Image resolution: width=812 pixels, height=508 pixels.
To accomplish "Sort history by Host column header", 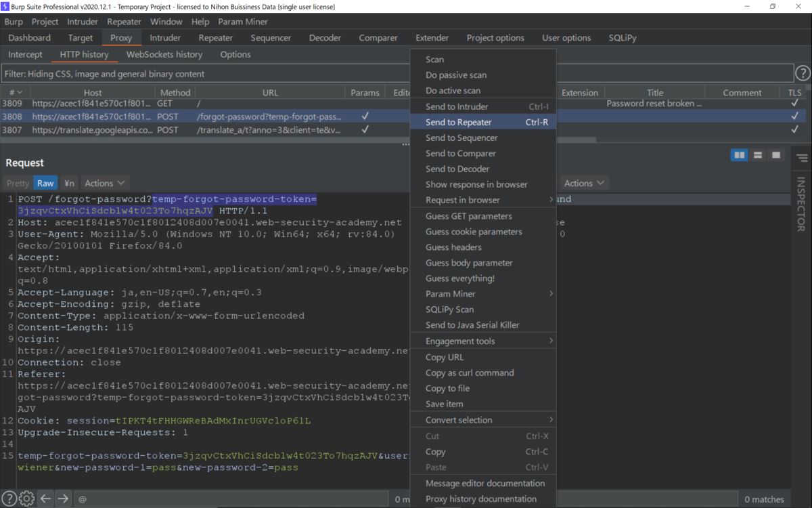I will coord(93,92).
